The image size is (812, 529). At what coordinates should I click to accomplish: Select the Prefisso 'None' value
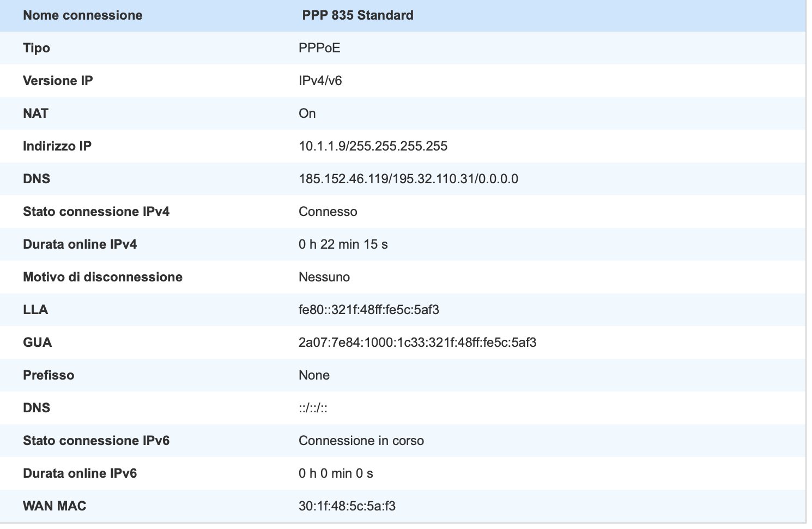point(314,375)
